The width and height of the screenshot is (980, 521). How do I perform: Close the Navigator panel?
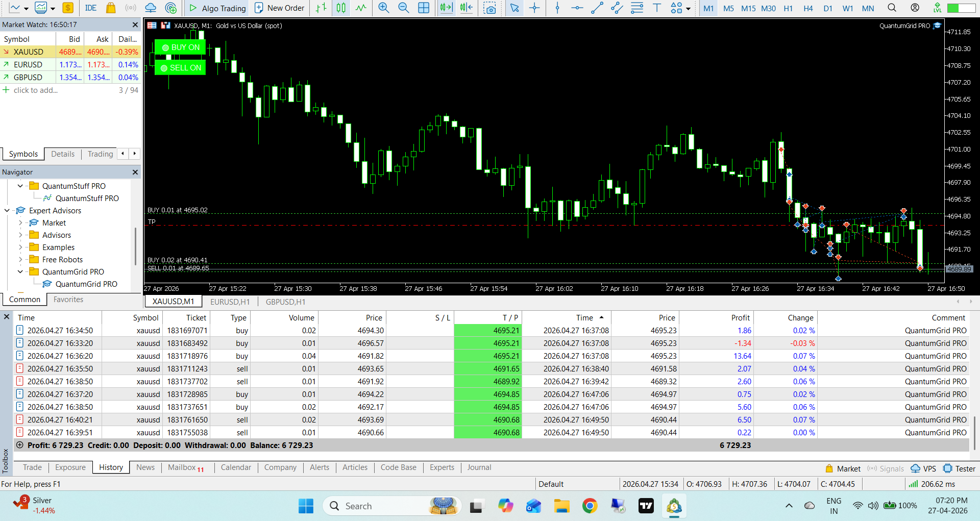(x=135, y=172)
